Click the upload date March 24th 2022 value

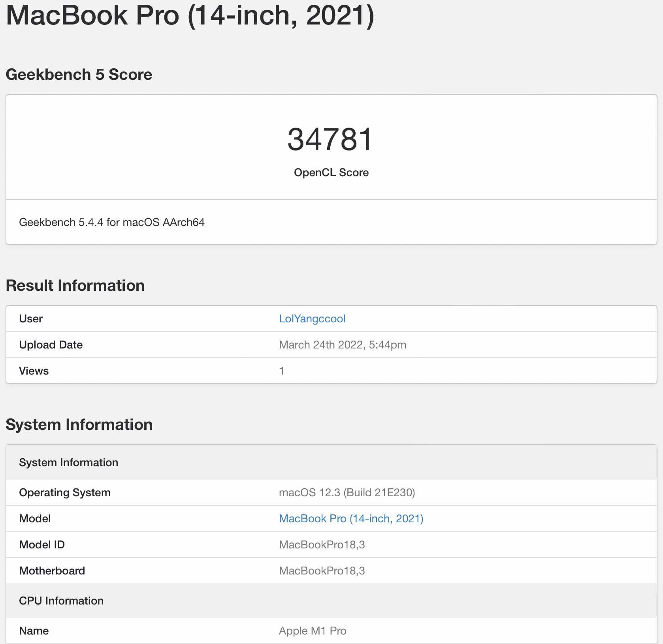(342, 345)
